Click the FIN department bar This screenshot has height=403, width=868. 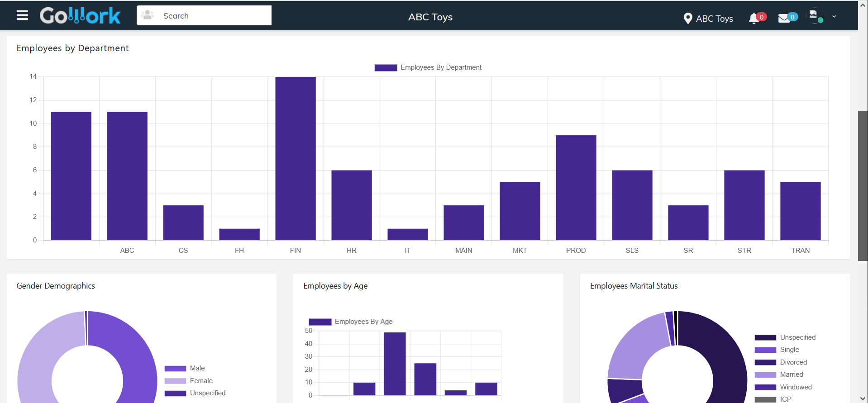296,158
